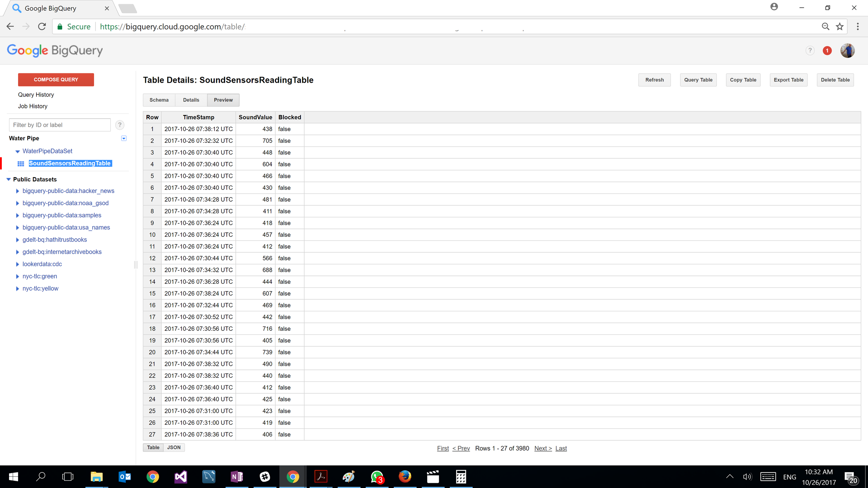Click the filter help question mark icon
The width and height of the screenshot is (868, 488).
click(120, 125)
